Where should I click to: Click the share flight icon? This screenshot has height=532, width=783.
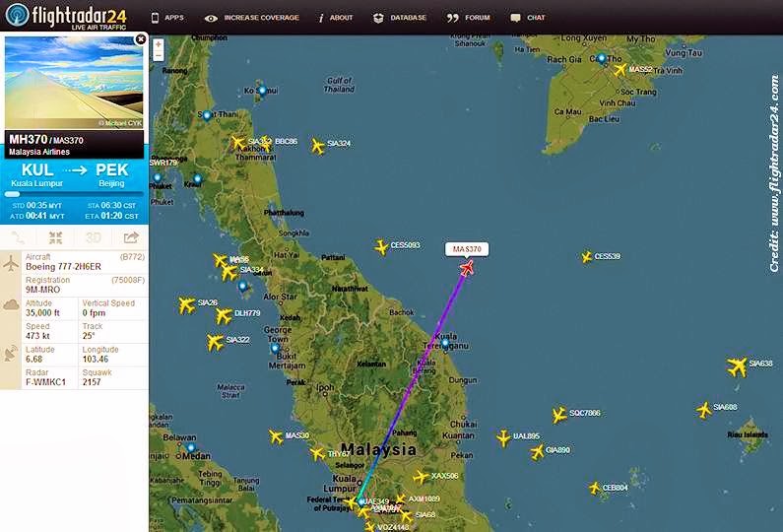tap(131, 237)
